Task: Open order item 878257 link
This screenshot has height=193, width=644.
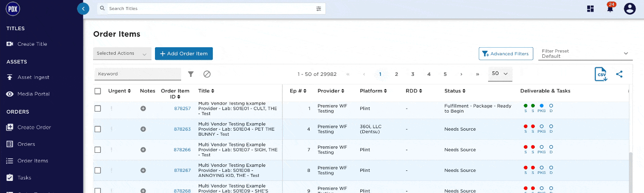Action: tap(183, 109)
